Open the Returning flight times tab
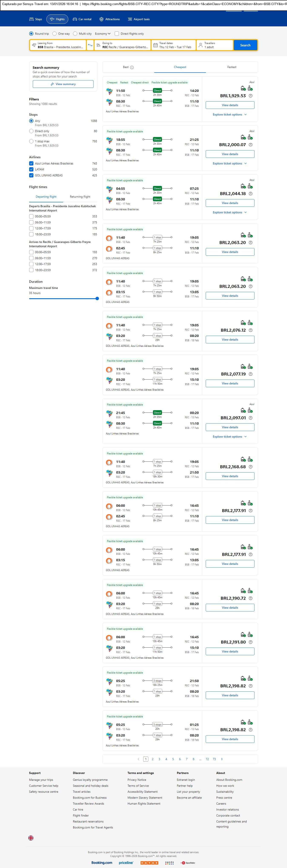This screenshot has height=868, width=287. (80, 197)
